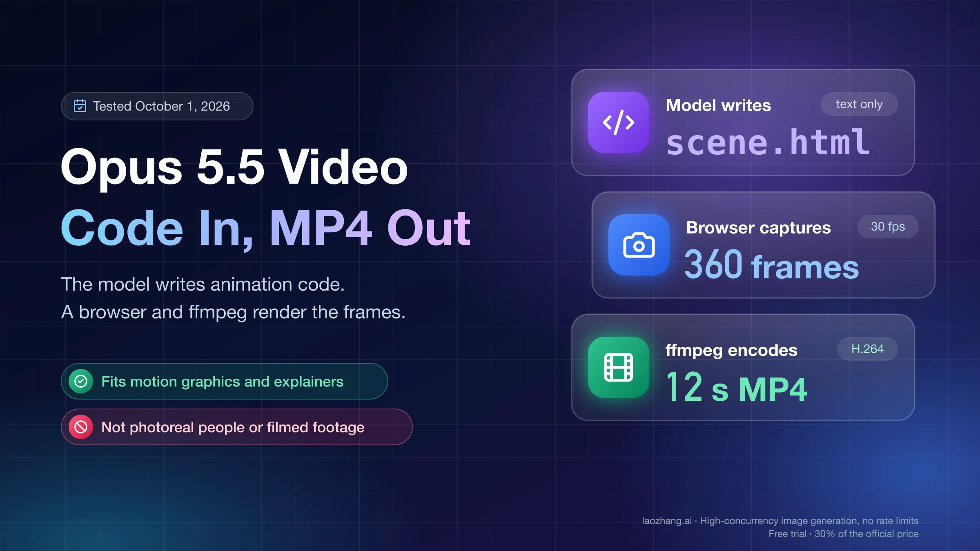Viewport: 980px width, 551px height.
Task: Click the green film strip icon
Action: pyautogui.click(x=619, y=367)
